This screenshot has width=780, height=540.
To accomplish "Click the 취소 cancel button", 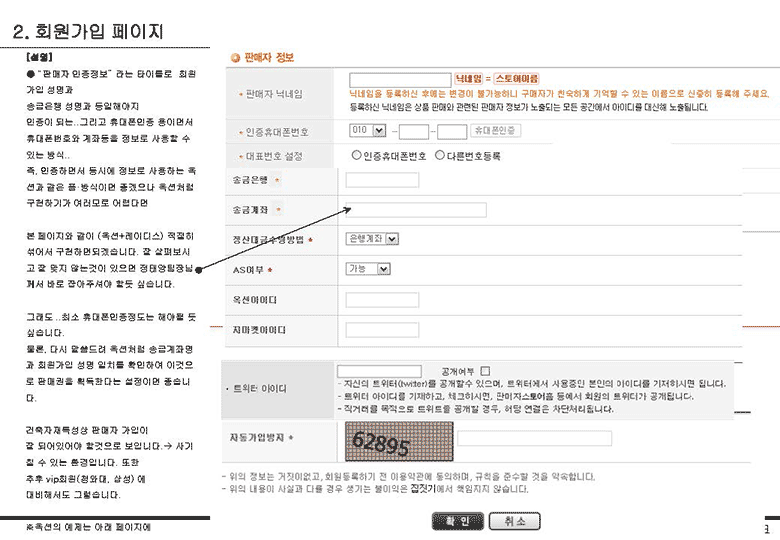I will click(x=515, y=521).
